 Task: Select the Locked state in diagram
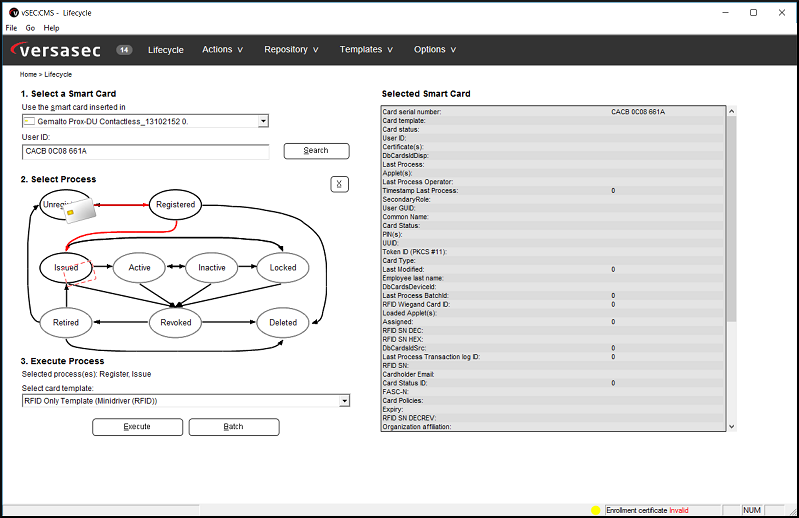(283, 268)
